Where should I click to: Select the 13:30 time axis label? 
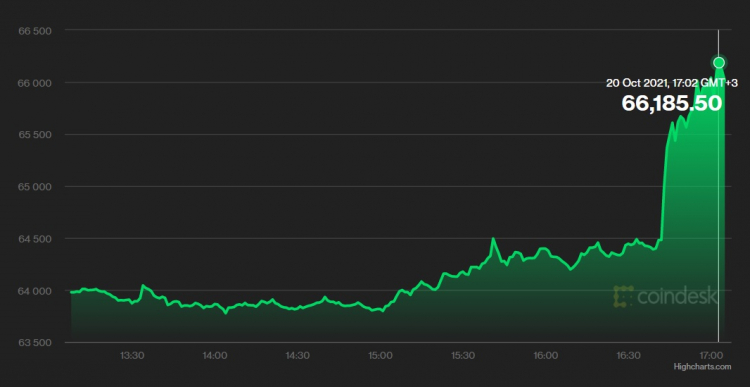tap(132, 355)
